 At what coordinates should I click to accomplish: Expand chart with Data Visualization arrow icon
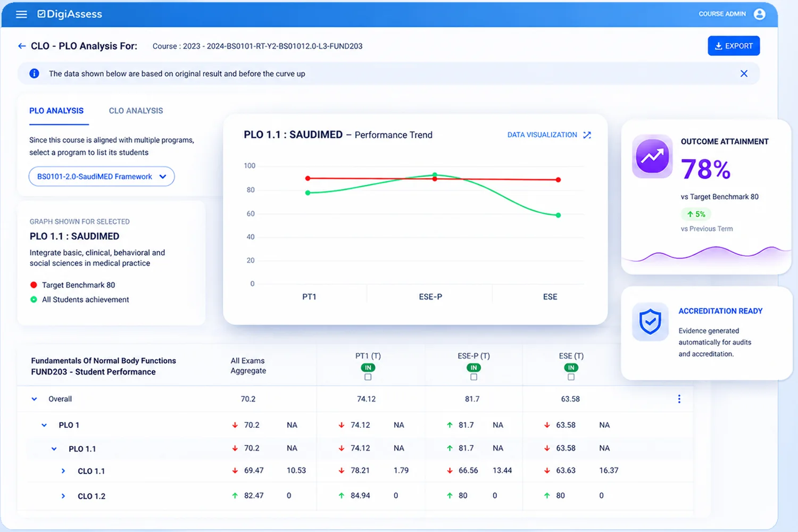point(587,135)
